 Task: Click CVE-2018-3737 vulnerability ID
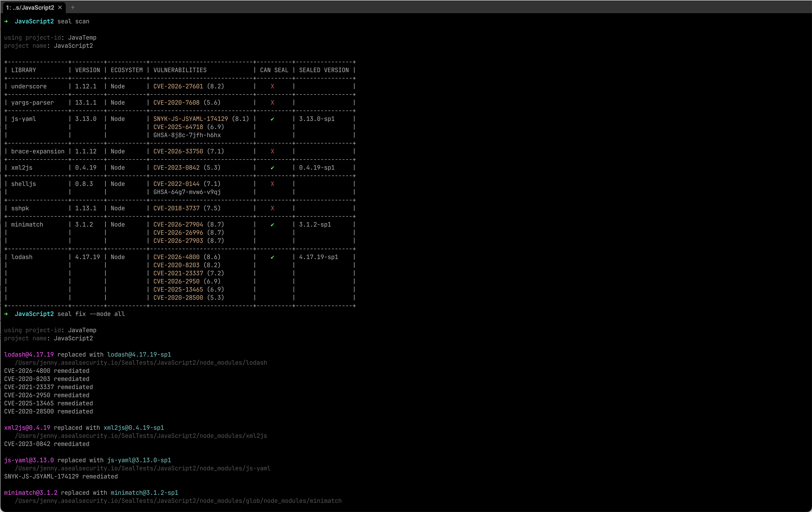[x=176, y=209]
